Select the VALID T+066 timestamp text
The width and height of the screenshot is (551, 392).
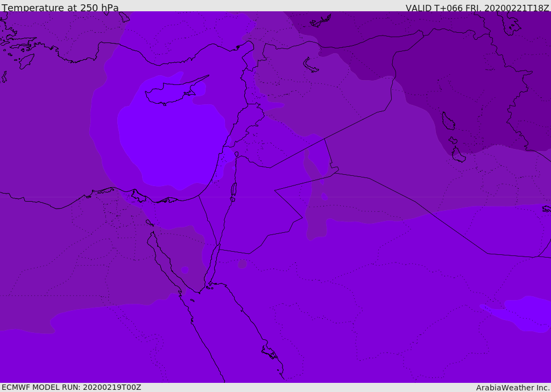tap(477, 8)
